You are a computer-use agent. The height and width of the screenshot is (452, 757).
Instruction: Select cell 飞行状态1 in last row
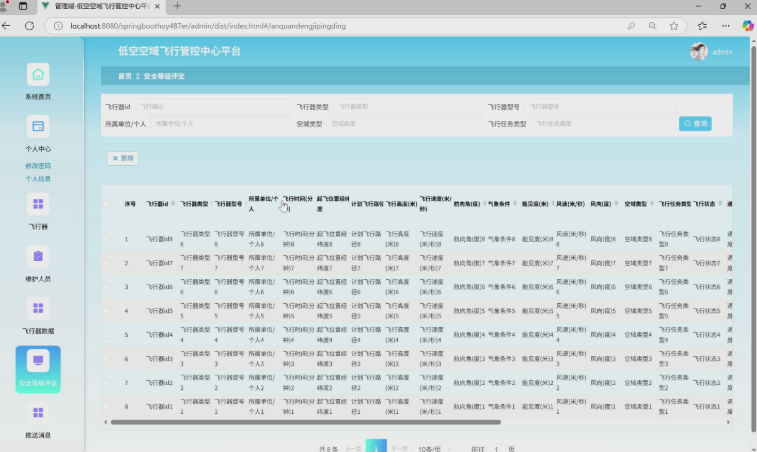tap(706, 407)
